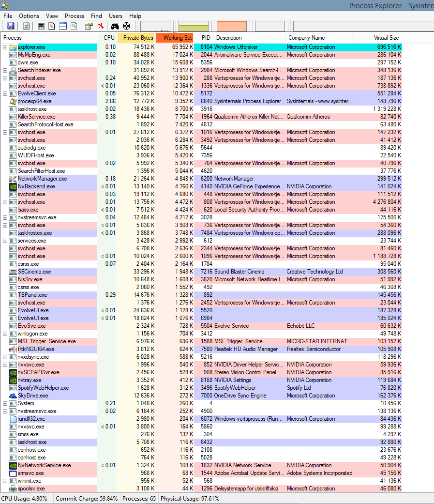Collapse the explorer.exe tree node
The height and width of the screenshot is (504, 434).
5,47
